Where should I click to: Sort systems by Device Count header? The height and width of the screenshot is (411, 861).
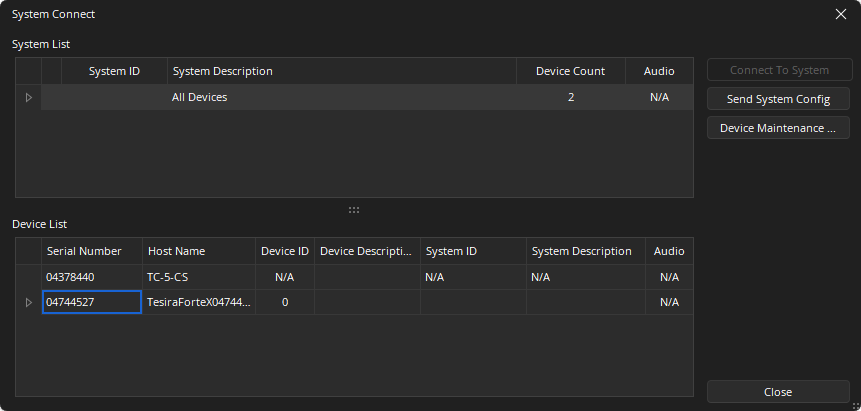pyautogui.click(x=571, y=71)
